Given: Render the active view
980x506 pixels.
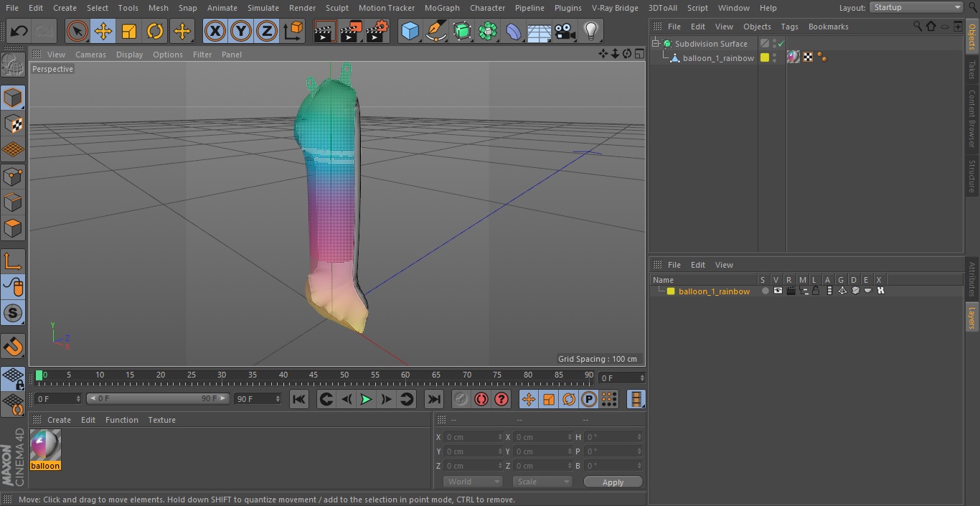Looking at the screenshot, I should (x=325, y=32).
